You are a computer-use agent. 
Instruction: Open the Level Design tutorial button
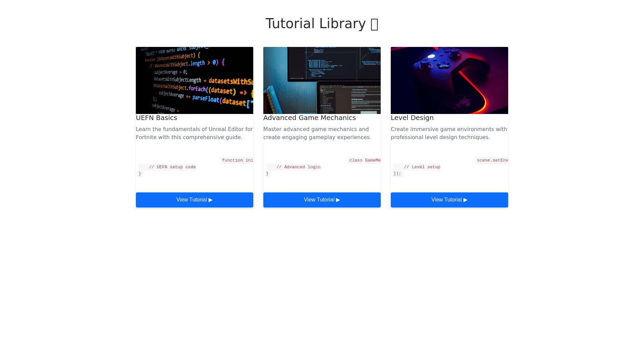tap(449, 200)
